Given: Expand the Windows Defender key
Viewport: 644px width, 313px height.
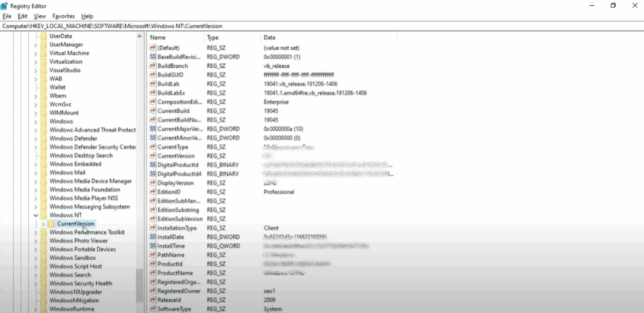Looking at the screenshot, I should [35, 139].
